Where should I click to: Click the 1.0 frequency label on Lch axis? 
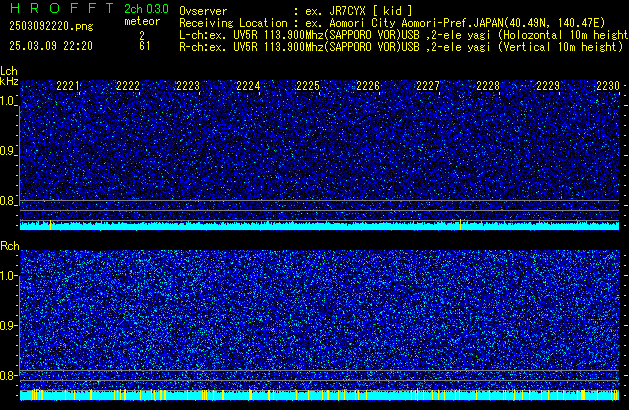(x=7, y=101)
